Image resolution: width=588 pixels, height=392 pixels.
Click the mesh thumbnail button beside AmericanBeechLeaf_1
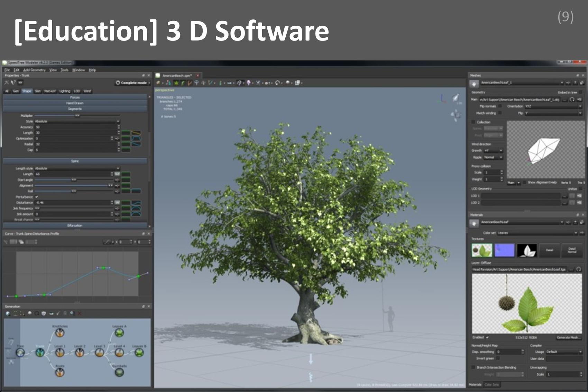click(x=474, y=83)
